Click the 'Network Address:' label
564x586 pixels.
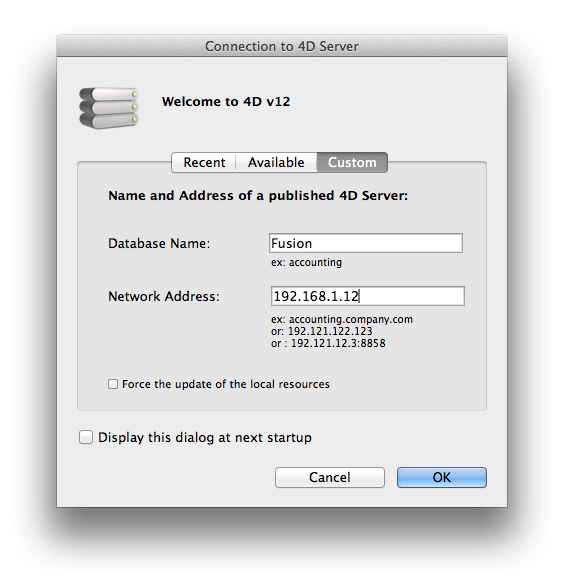click(164, 296)
